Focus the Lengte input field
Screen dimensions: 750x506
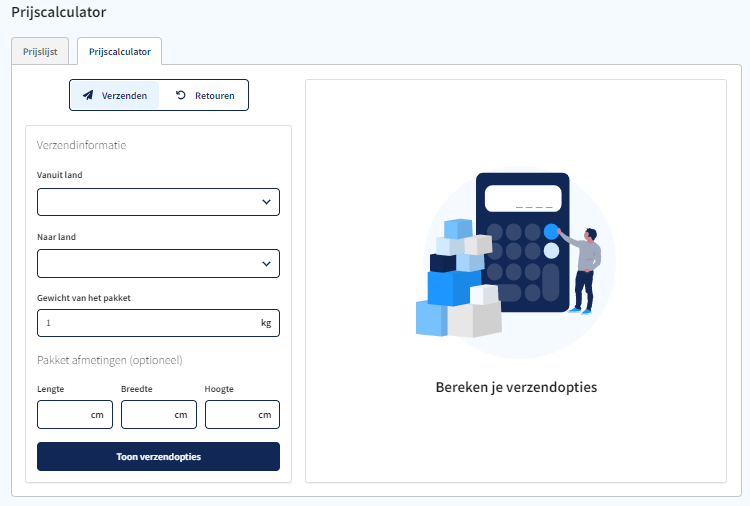point(75,414)
